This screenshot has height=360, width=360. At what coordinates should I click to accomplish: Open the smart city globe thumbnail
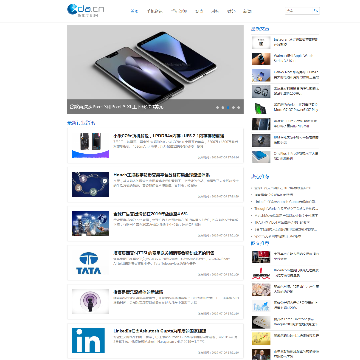pyautogui.click(x=90, y=223)
